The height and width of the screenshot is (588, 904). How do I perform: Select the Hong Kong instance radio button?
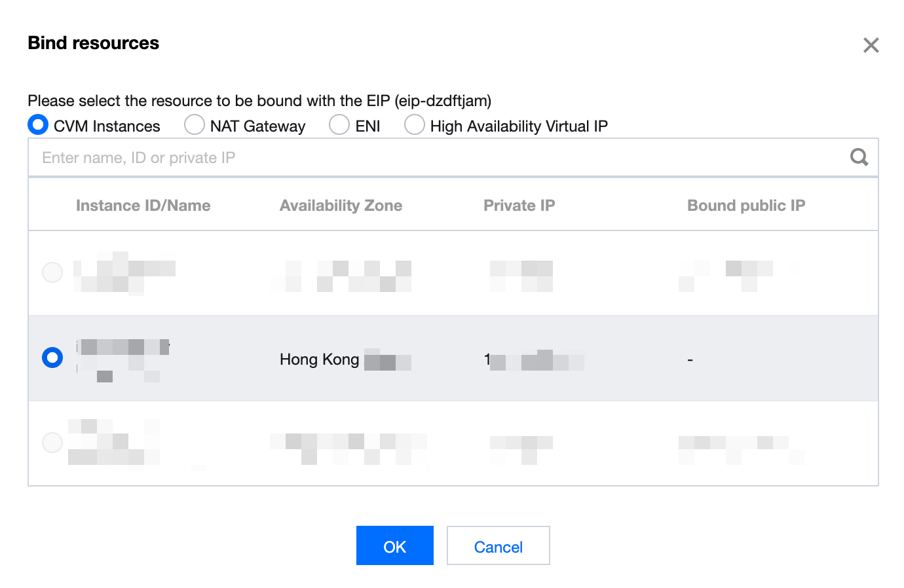coord(52,358)
